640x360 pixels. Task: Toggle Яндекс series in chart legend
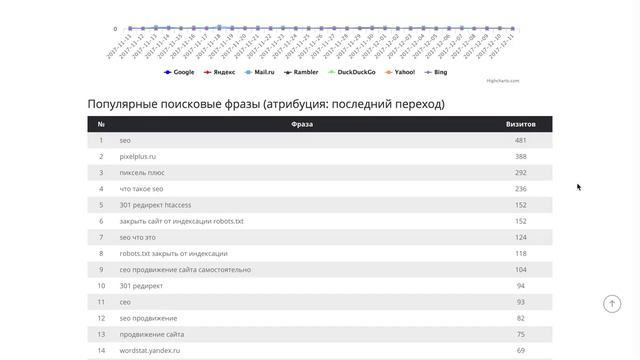coord(219,72)
